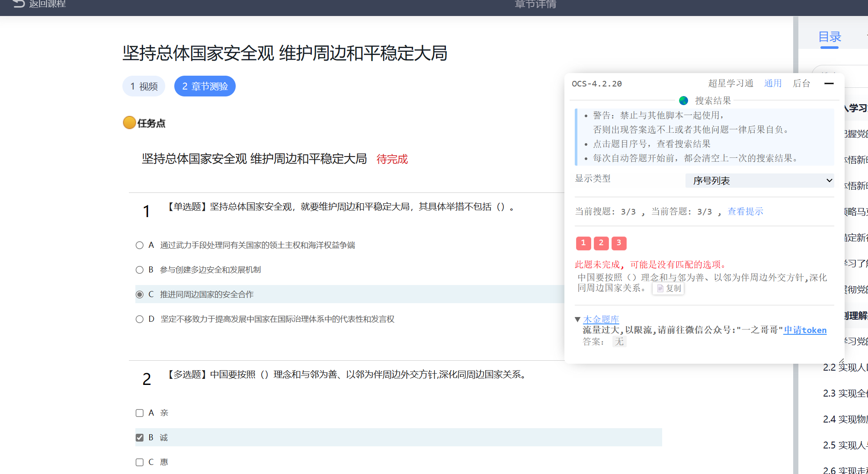Click the globe icon beside 搜索结果
Image resolution: width=868 pixels, height=474 pixels.
tap(683, 101)
